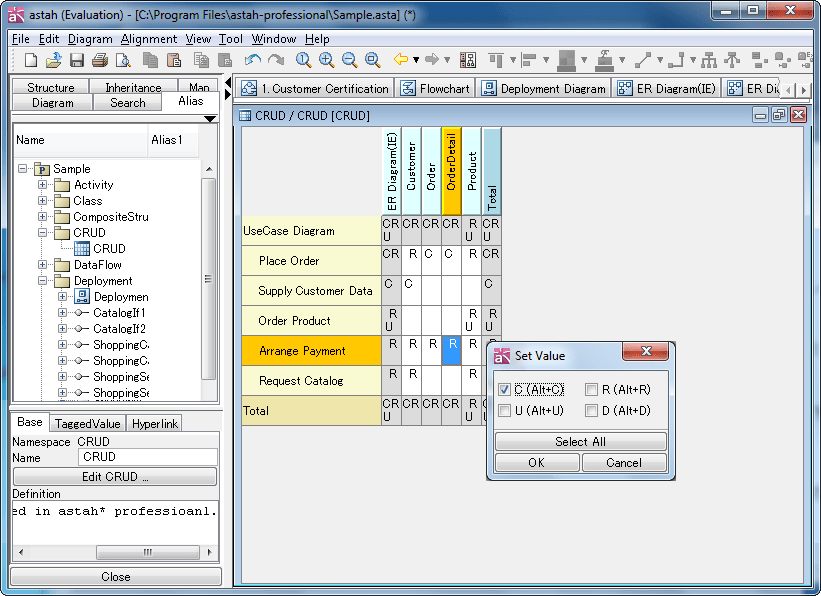Click the yellow back navigation arrow
This screenshot has width=821, height=596.
tap(400, 61)
